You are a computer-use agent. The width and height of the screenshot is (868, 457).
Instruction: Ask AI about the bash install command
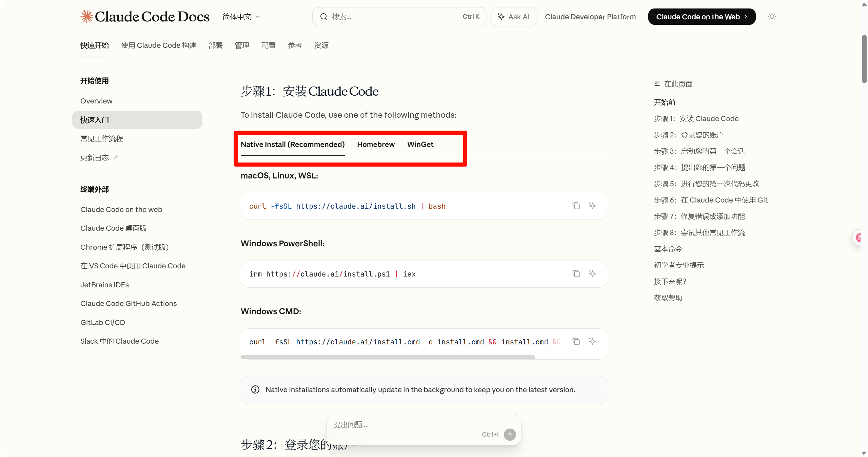(x=592, y=206)
